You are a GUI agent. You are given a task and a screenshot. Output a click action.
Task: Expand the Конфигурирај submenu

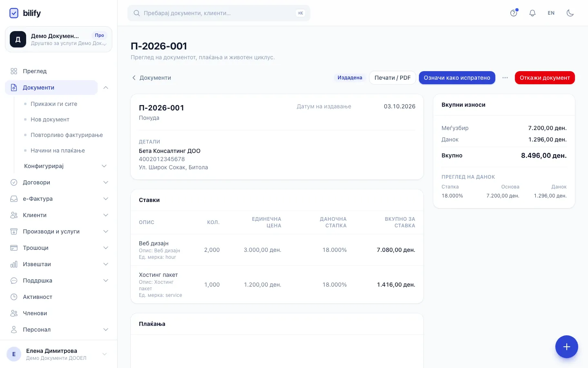tap(66, 166)
